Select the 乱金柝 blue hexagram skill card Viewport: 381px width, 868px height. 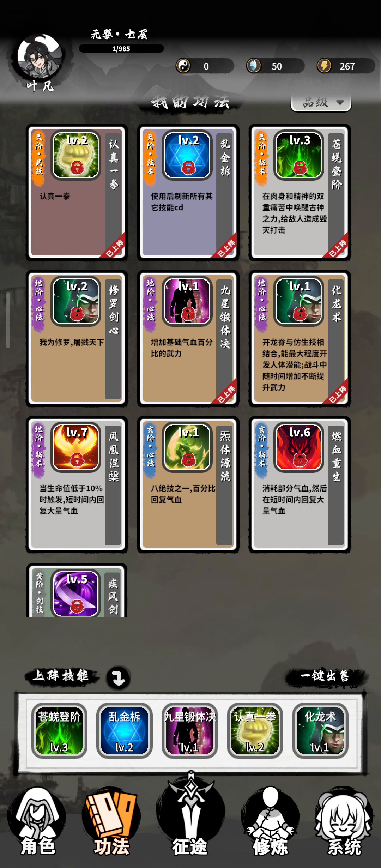pos(188,192)
